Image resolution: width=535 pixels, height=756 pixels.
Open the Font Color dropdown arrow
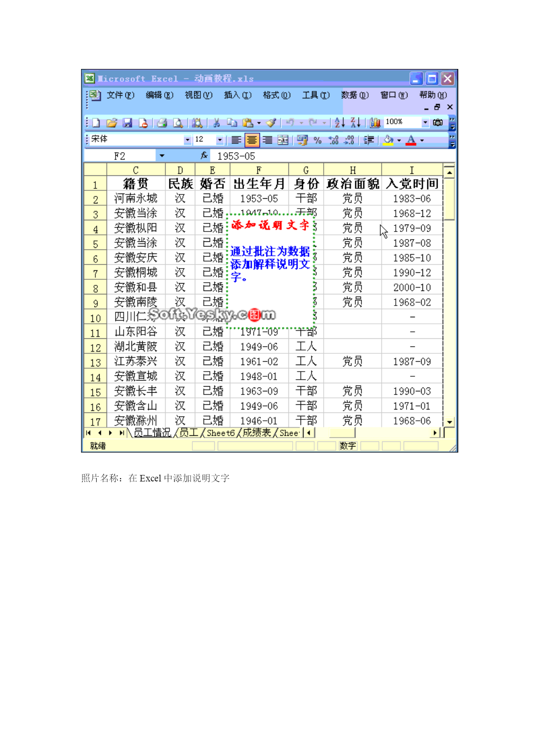(422, 140)
